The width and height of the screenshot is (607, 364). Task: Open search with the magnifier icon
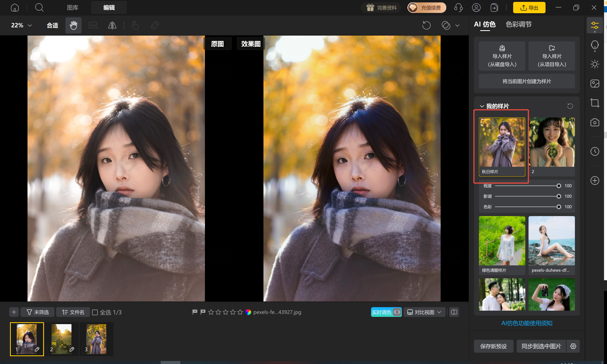point(39,8)
